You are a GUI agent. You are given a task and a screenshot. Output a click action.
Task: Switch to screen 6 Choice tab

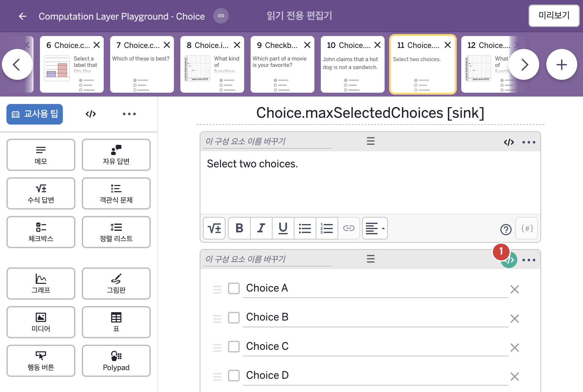(x=72, y=64)
